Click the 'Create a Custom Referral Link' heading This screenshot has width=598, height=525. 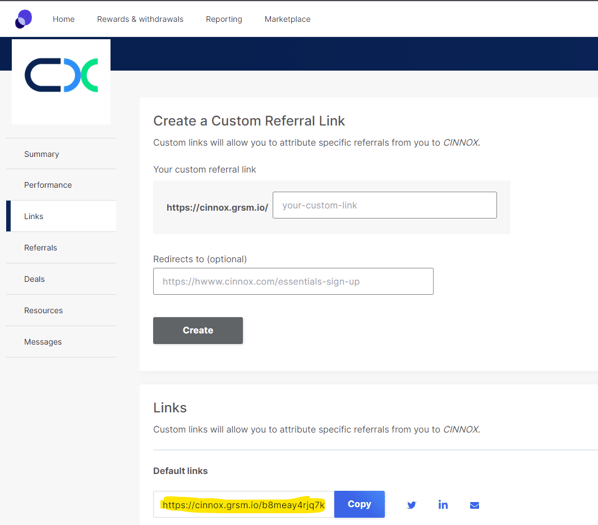click(249, 121)
